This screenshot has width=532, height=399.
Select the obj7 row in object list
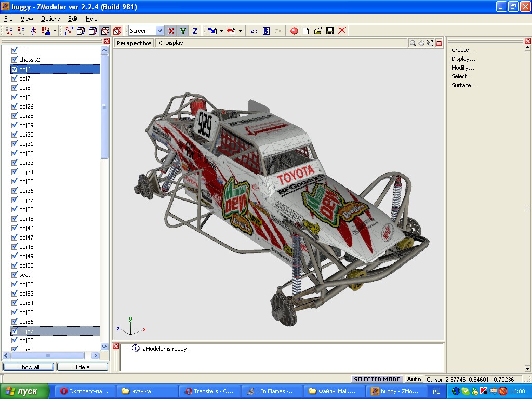click(x=55, y=78)
